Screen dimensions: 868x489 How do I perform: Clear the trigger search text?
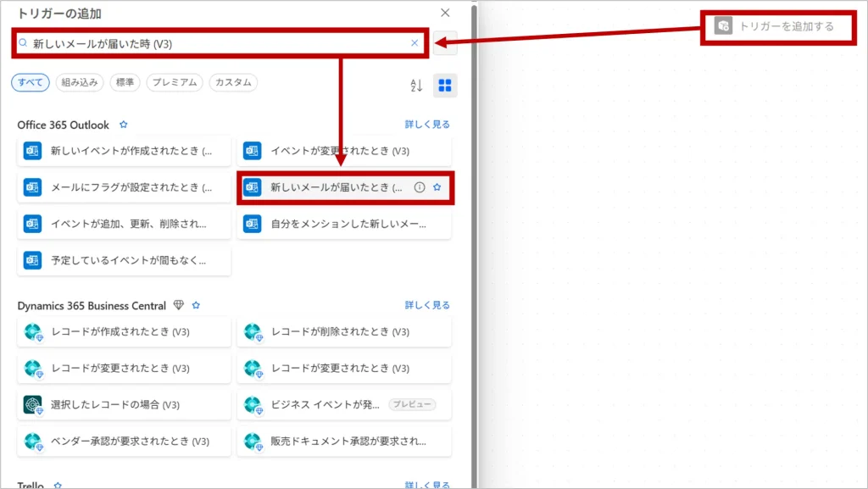[x=415, y=43]
